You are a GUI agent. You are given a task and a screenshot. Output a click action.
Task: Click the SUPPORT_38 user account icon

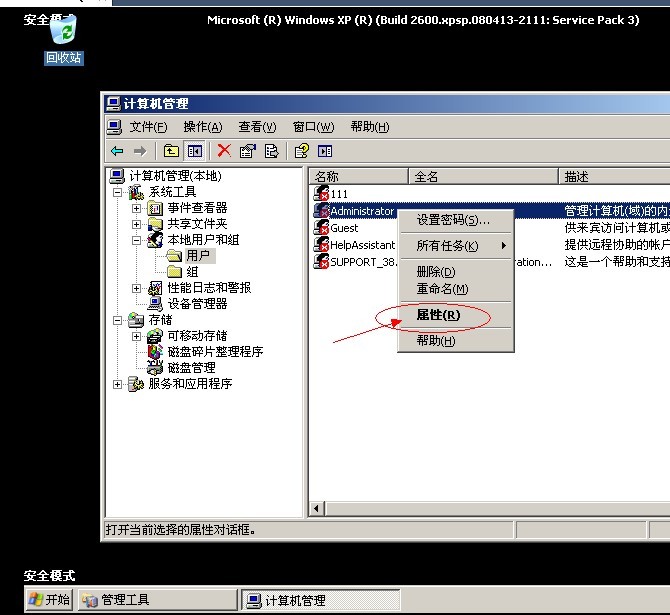coord(321,262)
